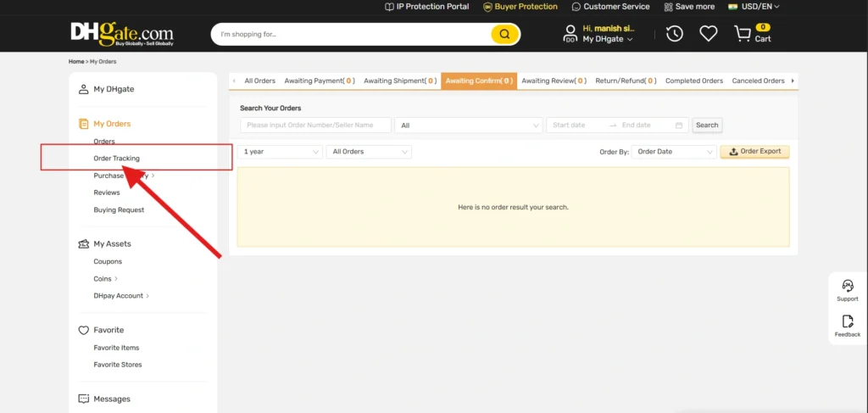
Task: Click the My Assets coupon icon
Action: pyautogui.click(x=84, y=244)
